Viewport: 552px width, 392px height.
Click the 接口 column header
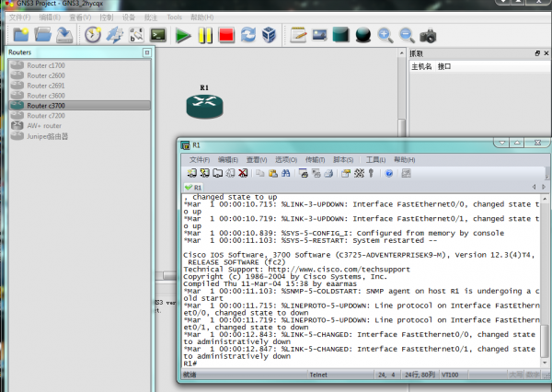coord(444,66)
